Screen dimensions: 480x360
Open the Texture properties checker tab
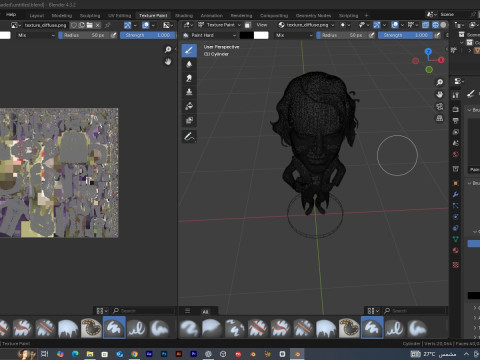(x=456, y=265)
